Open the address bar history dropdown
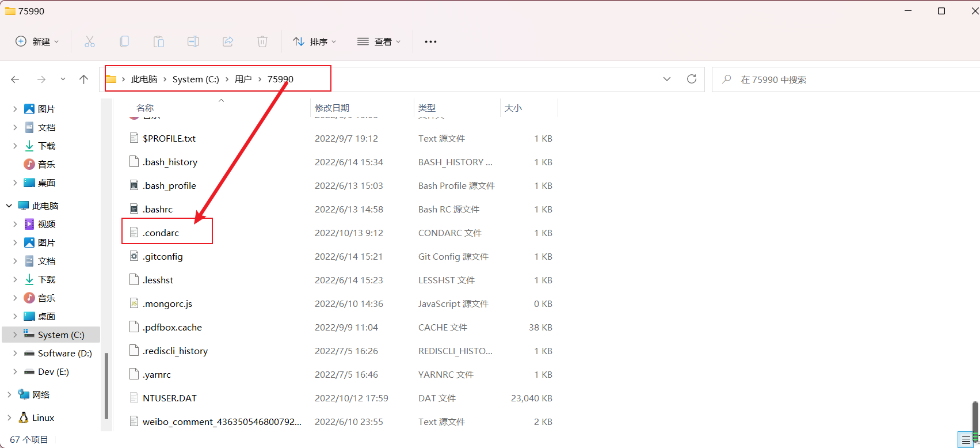This screenshot has height=448, width=980. click(x=667, y=79)
